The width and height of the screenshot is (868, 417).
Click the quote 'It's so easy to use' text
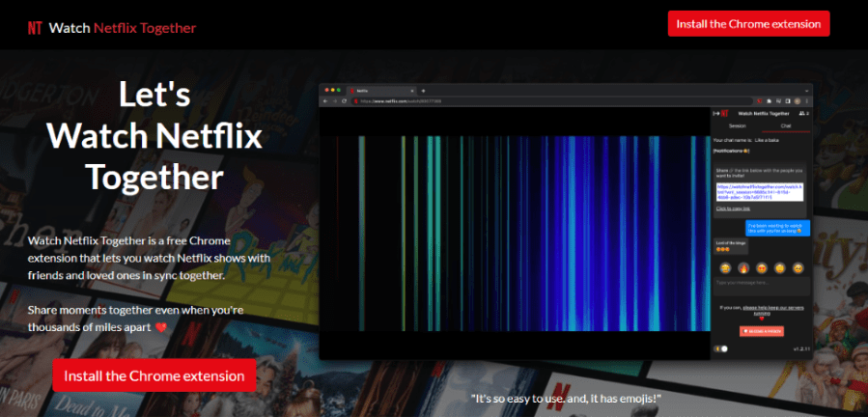566,398
